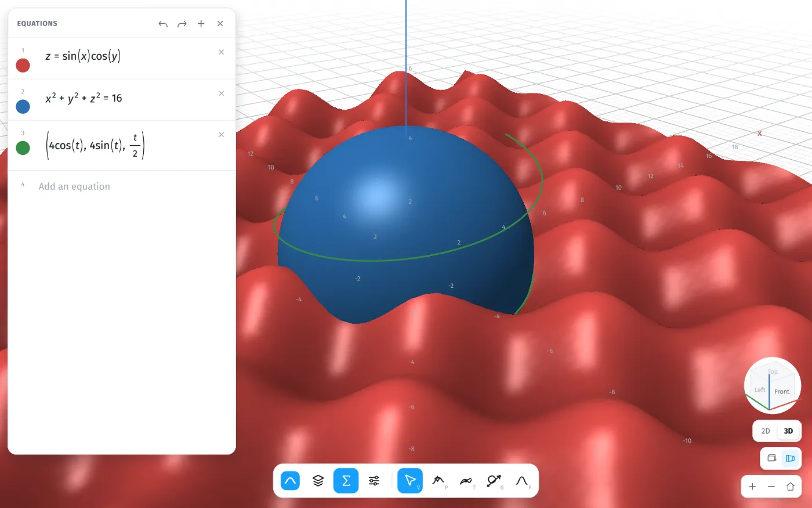
Task: Delete the parametric helix equation
Action: (x=222, y=135)
